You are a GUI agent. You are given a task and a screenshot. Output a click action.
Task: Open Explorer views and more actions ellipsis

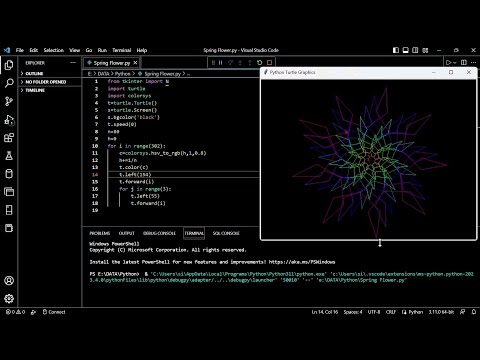[x=73, y=63]
